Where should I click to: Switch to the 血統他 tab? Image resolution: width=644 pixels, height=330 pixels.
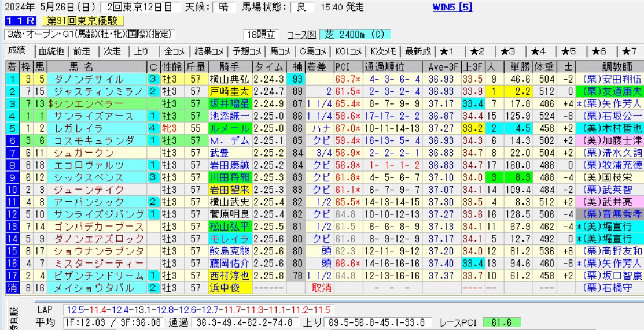(53, 51)
